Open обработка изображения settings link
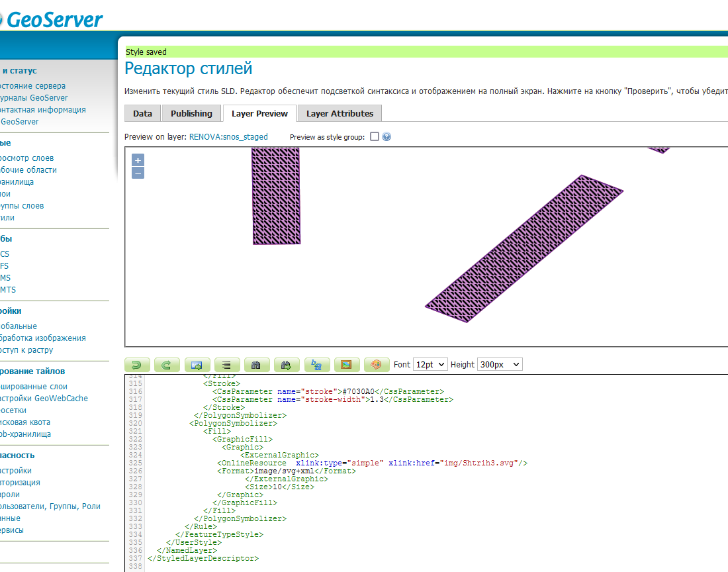Image resolution: width=728 pixels, height=572 pixels. tap(43, 338)
